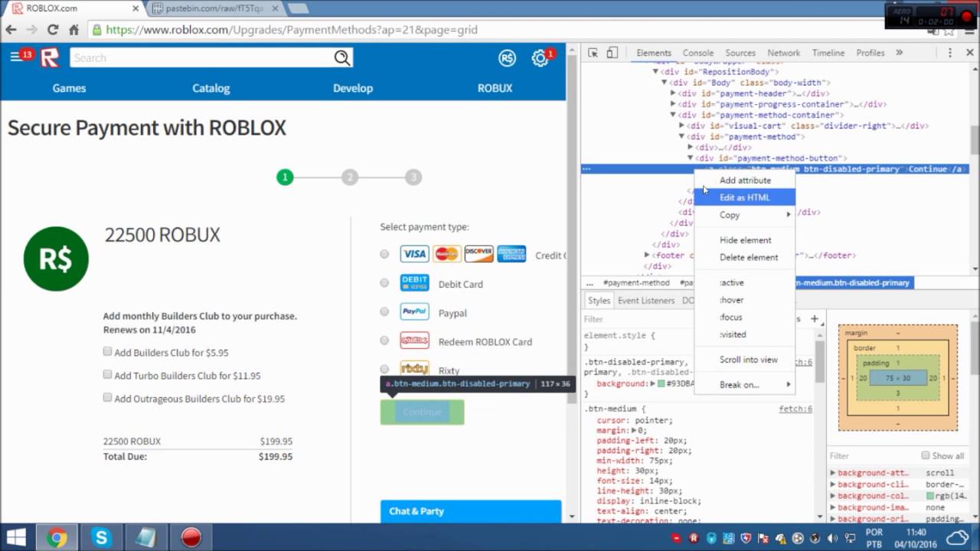Toggle the DevTools device toolbar icon
Image resolution: width=980 pixels, height=551 pixels.
(x=612, y=53)
